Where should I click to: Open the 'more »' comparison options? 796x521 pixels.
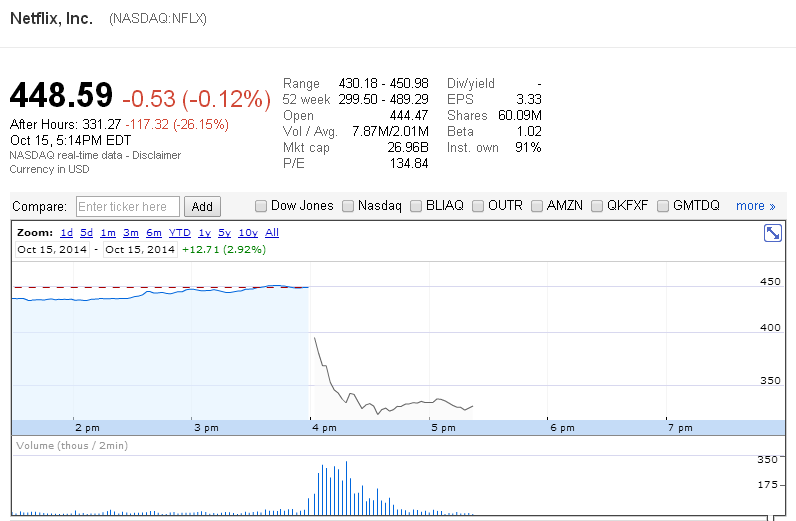point(755,206)
